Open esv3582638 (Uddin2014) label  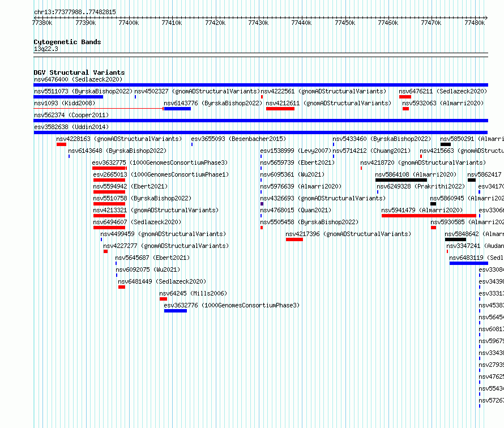(71, 127)
